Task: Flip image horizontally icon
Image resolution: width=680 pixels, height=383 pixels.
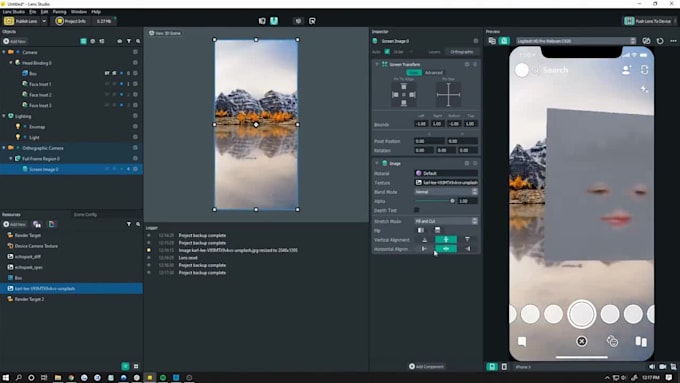Action: click(421, 230)
